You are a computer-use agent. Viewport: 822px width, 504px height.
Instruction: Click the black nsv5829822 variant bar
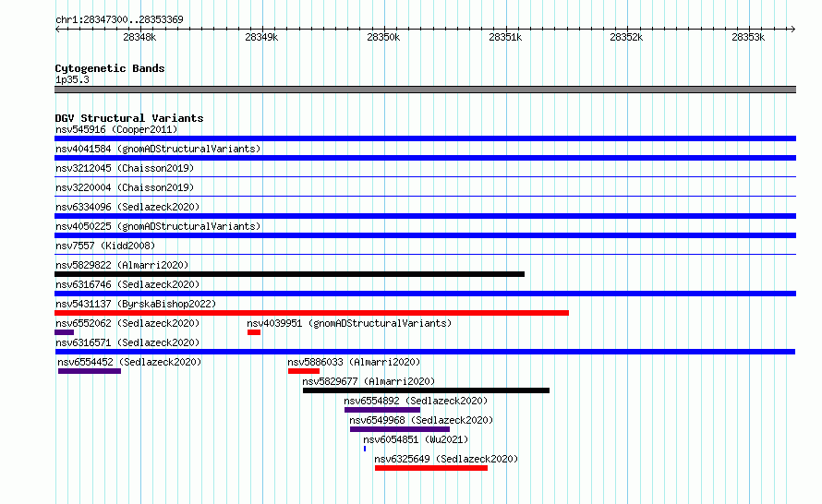289,274
